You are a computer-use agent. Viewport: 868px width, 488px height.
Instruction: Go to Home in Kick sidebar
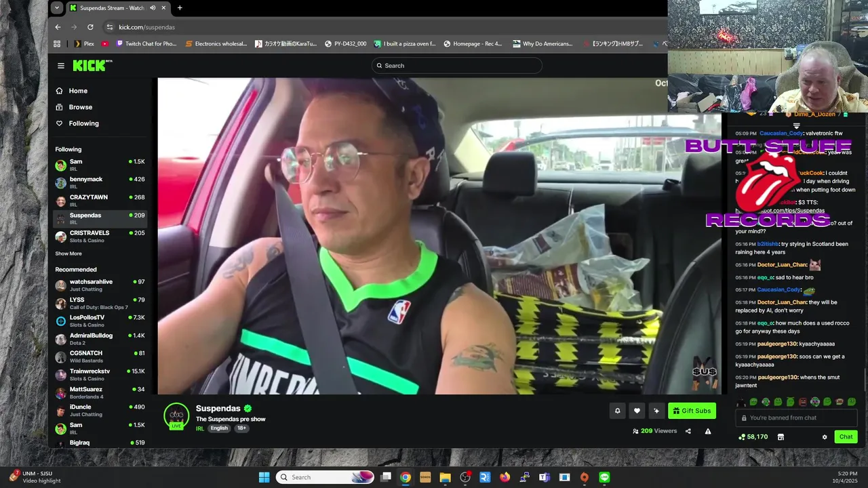(71, 91)
